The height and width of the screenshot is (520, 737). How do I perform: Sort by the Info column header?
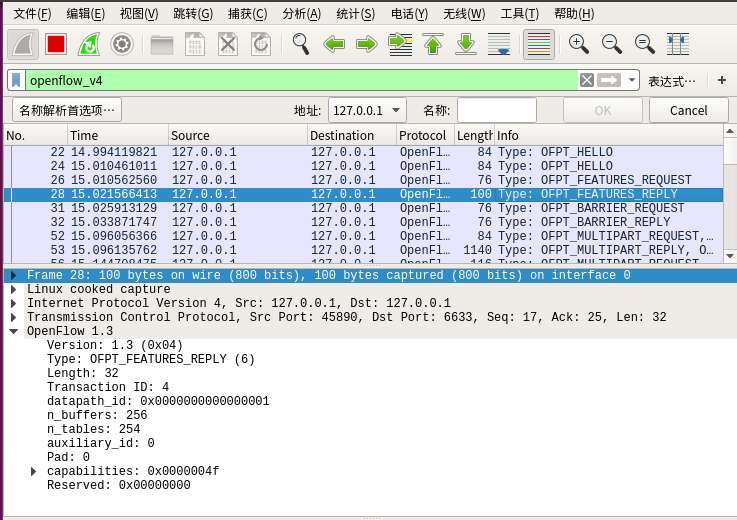(x=609, y=135)
